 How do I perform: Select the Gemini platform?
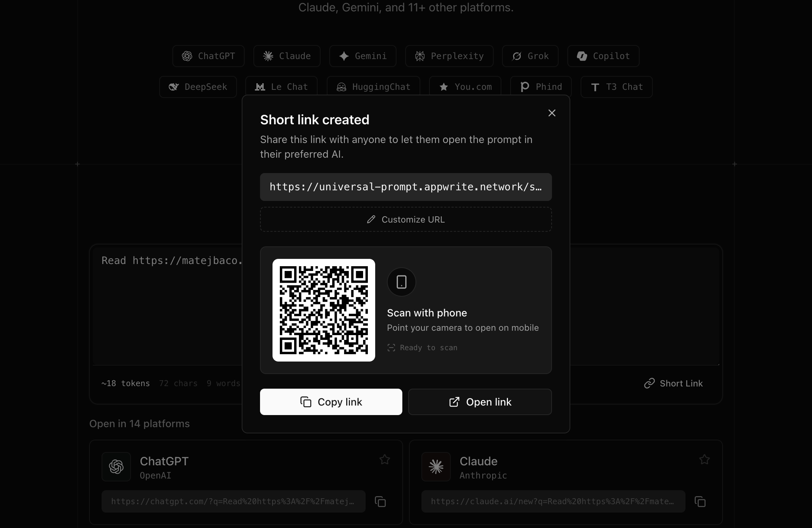click(363, 56)
